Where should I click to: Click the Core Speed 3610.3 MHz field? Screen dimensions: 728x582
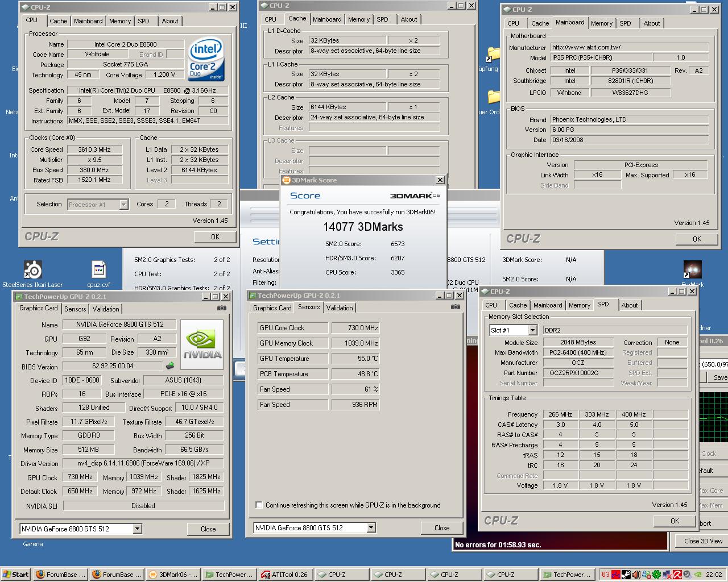pos(94,149)
